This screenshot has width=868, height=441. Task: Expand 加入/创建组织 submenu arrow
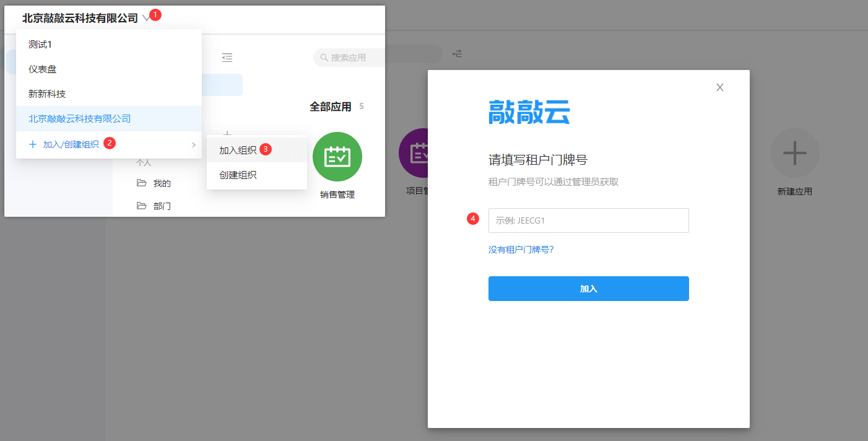193,144
